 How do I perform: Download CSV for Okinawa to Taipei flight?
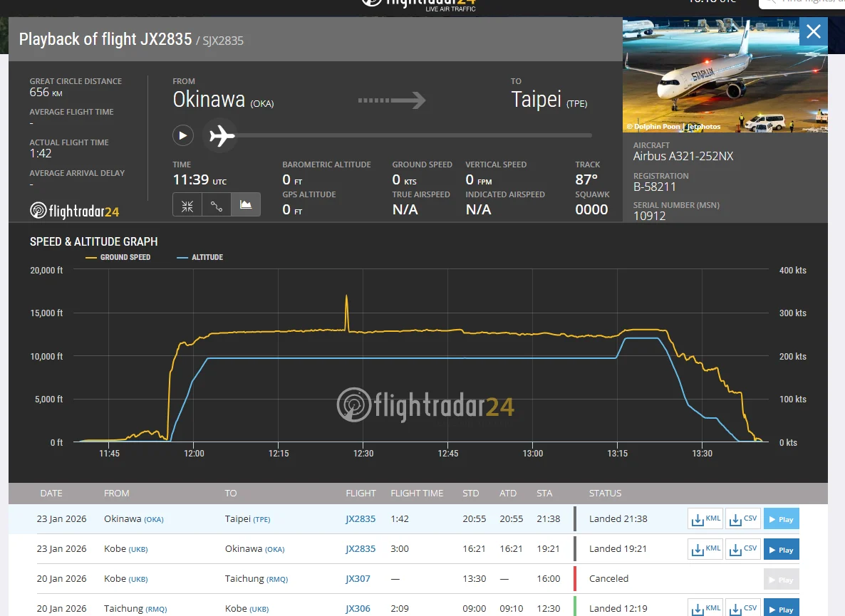(x=743, y=519)
